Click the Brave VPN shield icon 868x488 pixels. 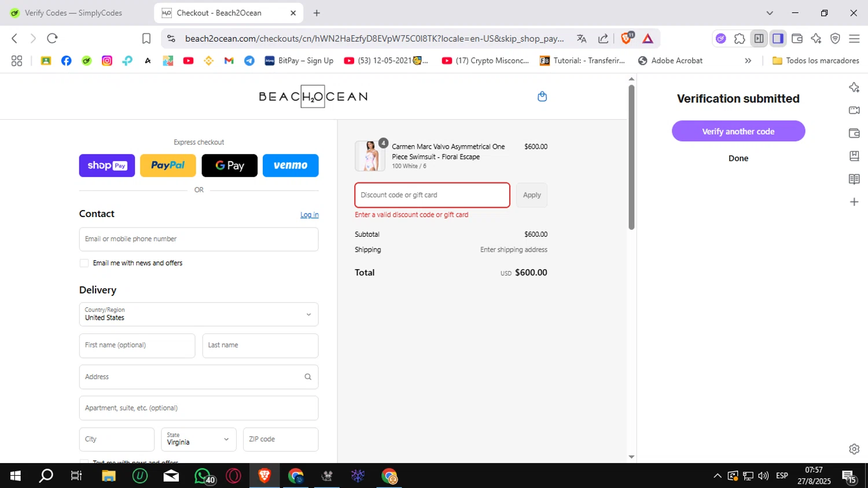click(x=835, y=39)
